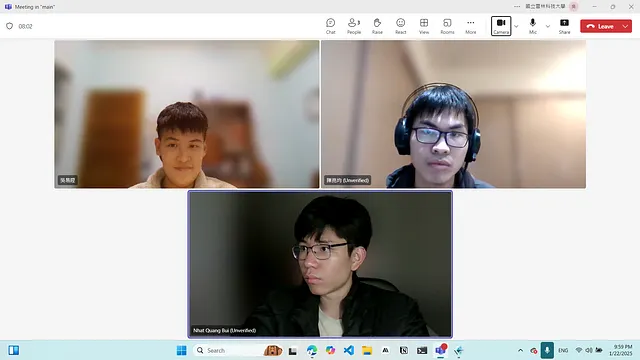The height and width of the screenshot is (360, 640).
Task: Open Wi-Fi network quick settings
Action: 579,350
